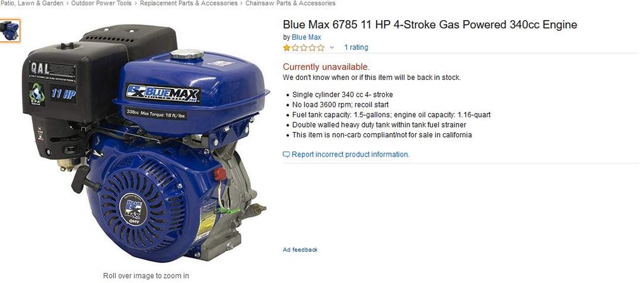Viewport: 644px width, 283px height.
Task: Click the Roll over image to zoom caption
Action: [146, 275]
